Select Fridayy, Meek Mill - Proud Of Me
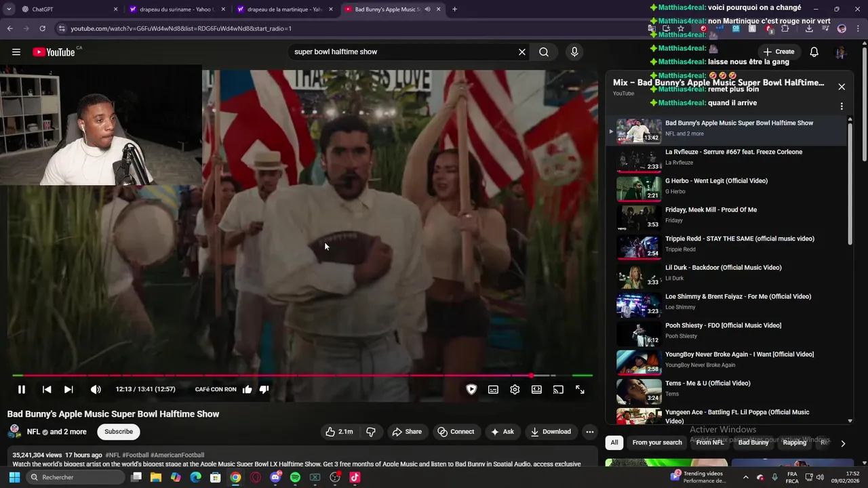This screenshot has height=488, width=868. tap(728, 218)
